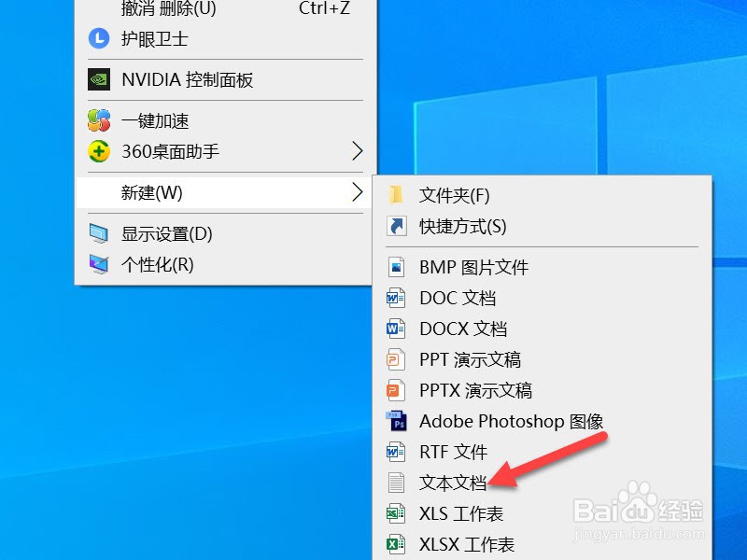Create a new 文本文档
Viewport: 747px width, 560px height.
(543, 483)
